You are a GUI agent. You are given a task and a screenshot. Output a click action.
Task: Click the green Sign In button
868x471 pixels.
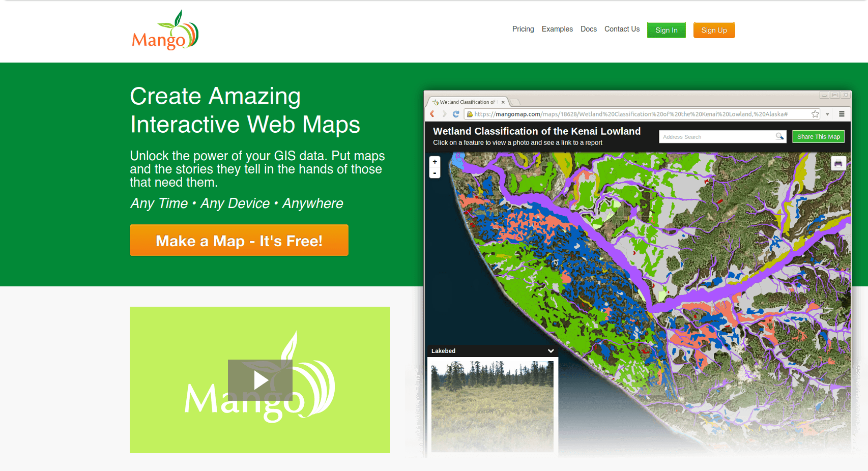[x=667, y=30]
